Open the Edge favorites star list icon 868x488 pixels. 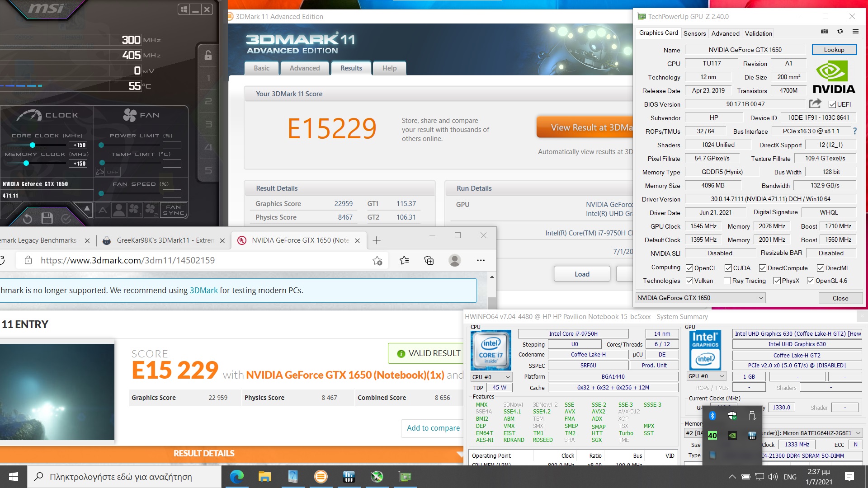point(404,260)
